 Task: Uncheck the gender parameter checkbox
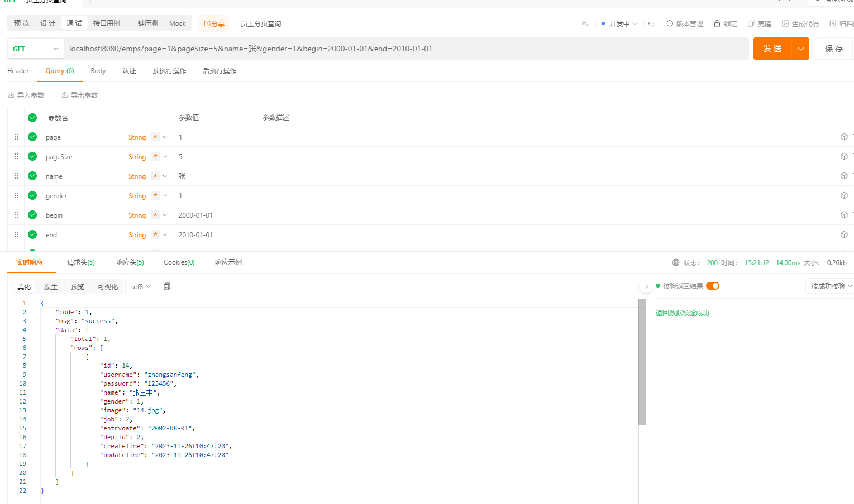32,195
